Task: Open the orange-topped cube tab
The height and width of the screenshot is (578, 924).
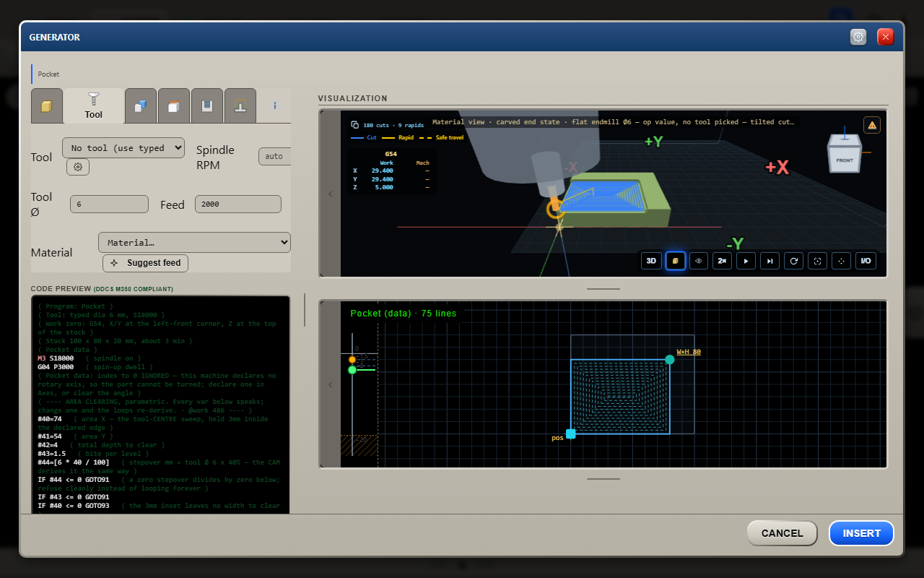Action: pyautogui.click(x=174, y=106)
